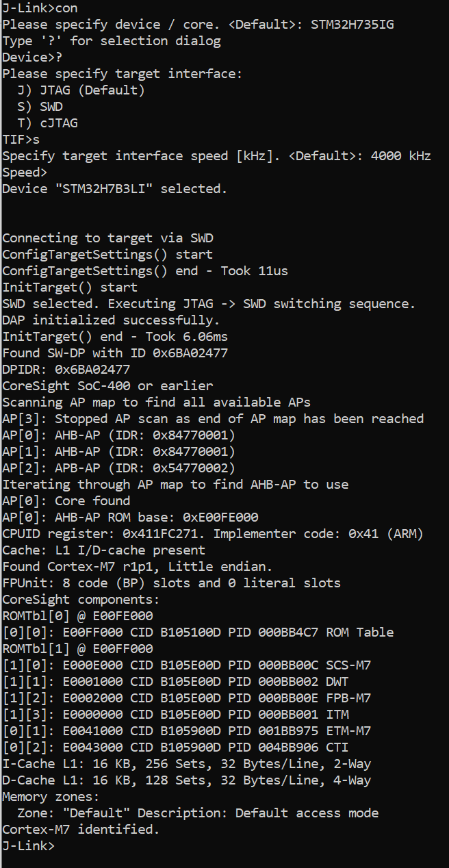Click the "J-Link>con" command line

click(40, 8)
